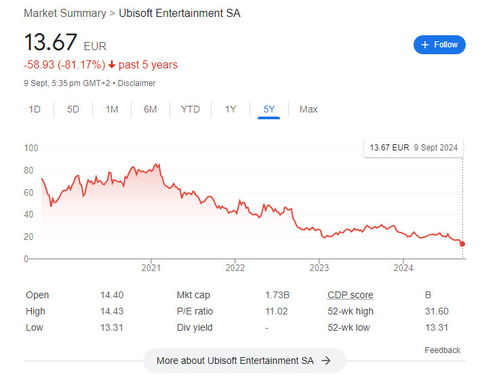Screen dimensions: 499x389
Task: Click the Market Summary breadcrumb
Action: point(65,13)
